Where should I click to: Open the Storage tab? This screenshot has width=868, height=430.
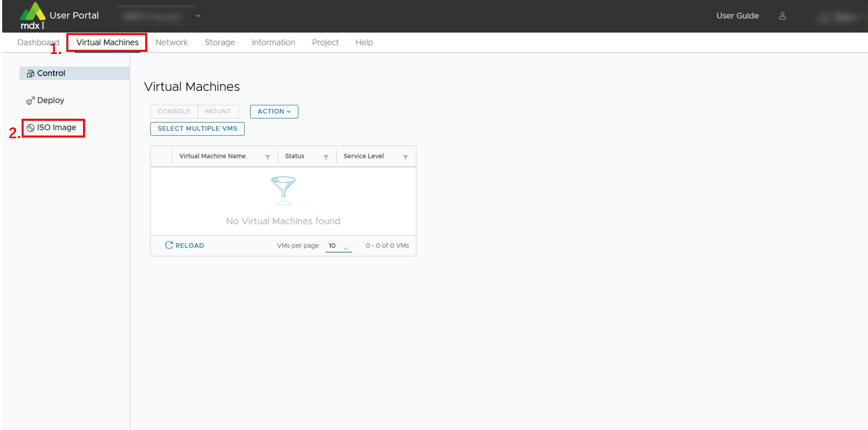[x=220, y=43]
